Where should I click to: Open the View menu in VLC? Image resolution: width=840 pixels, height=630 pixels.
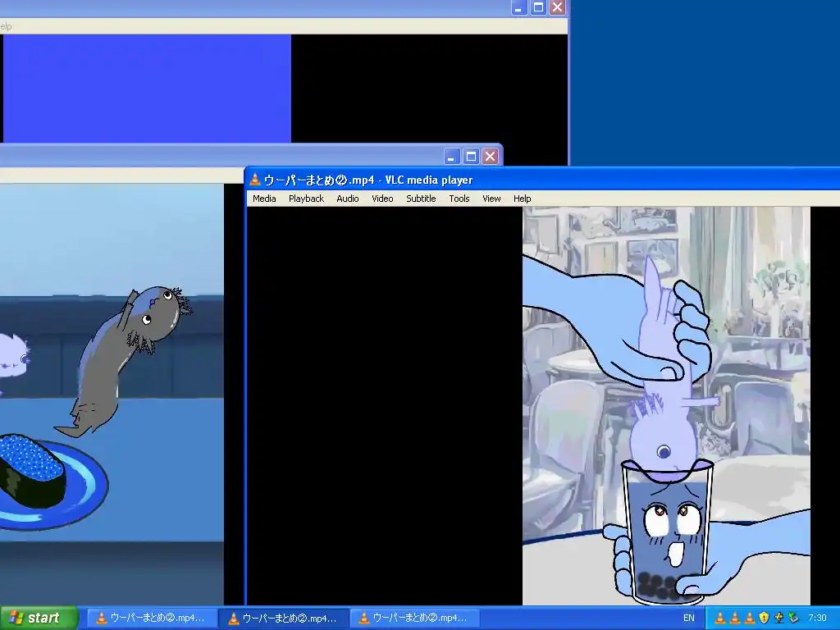point(491,199)
